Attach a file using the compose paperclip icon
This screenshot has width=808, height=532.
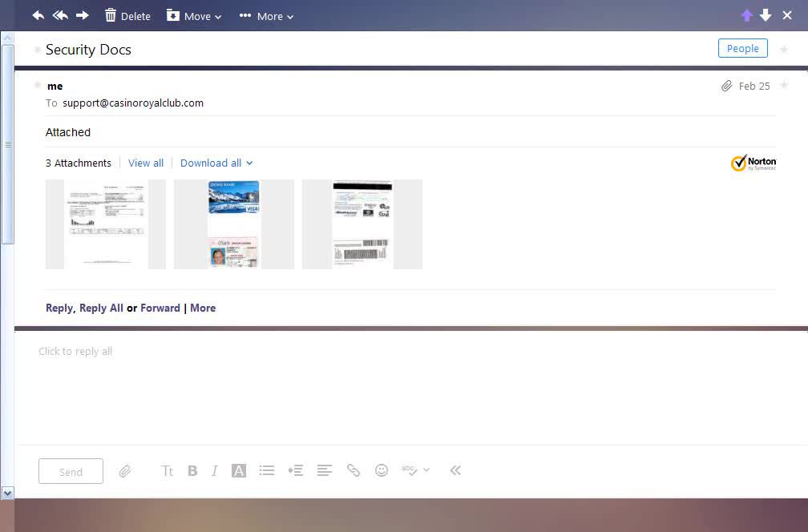coord(125,471)
